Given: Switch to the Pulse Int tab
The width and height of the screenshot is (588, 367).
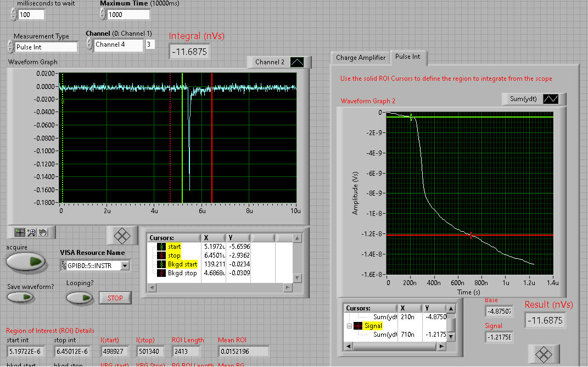Looking at the screenshot, I should [x=408, y=57].
